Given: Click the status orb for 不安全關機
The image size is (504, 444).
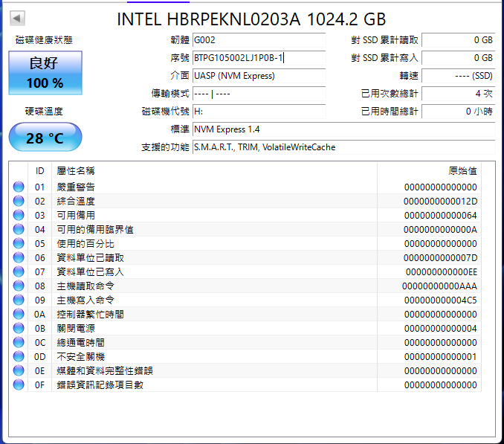Looking at the screenshot, I should click(19, 356).
